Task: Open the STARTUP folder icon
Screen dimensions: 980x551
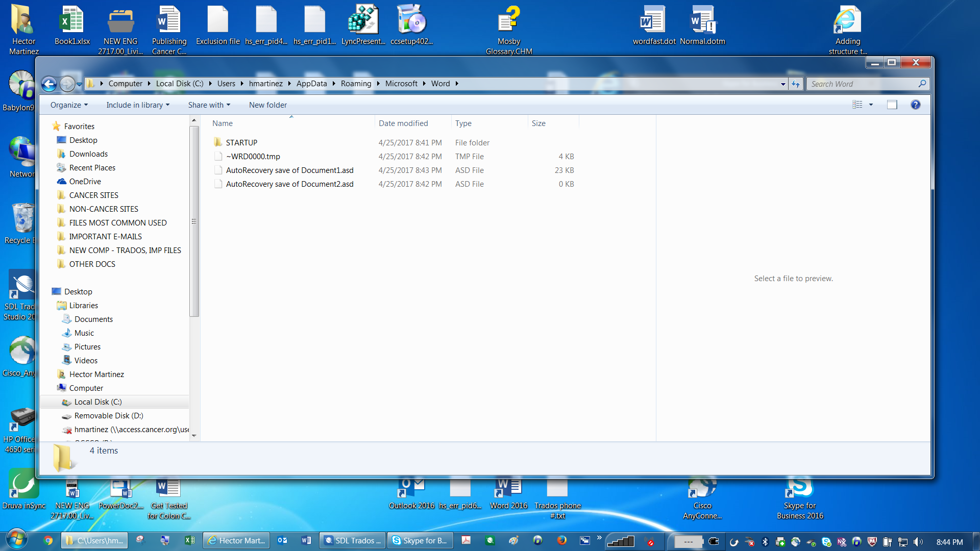Action: pos(218,142)
